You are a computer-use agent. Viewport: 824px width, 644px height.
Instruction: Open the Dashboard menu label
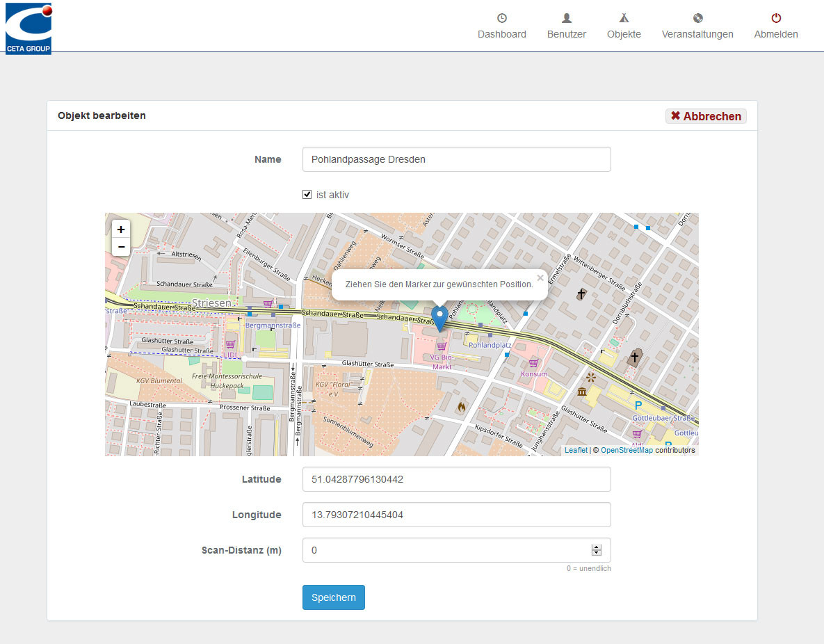coord(502,34)
